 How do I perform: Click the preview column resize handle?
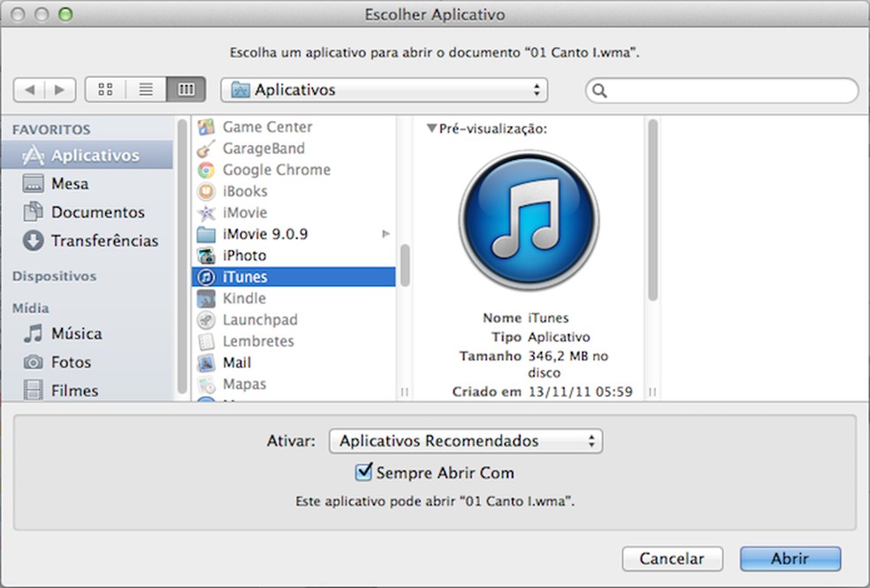click(652, 393)
